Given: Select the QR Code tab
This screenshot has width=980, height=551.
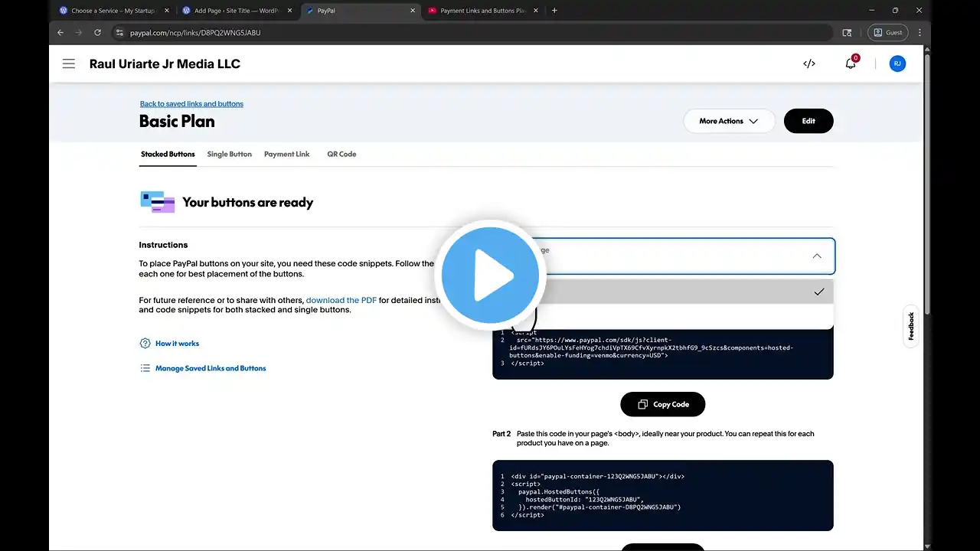Looking at the screenshot, I should (x=341, y=155).
